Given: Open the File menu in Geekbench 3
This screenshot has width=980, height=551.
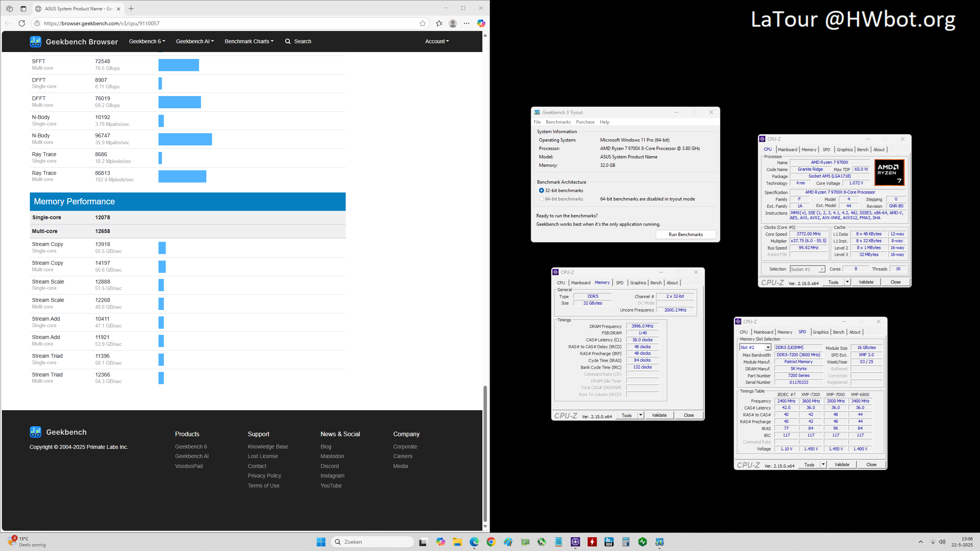Looking at the screenshot, I should [x=537, y=122].
